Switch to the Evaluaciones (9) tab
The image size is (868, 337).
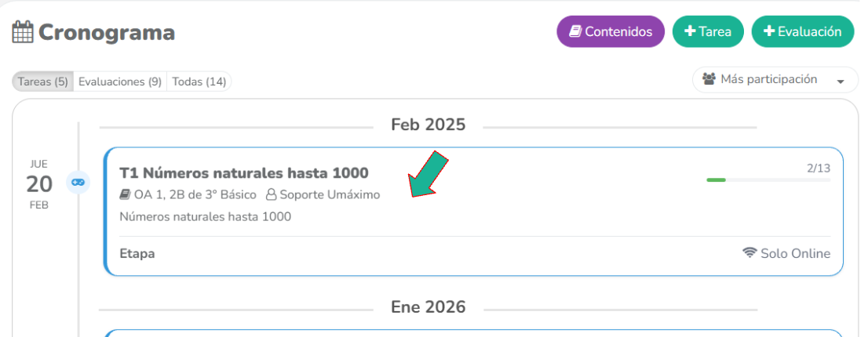[120, 82]
